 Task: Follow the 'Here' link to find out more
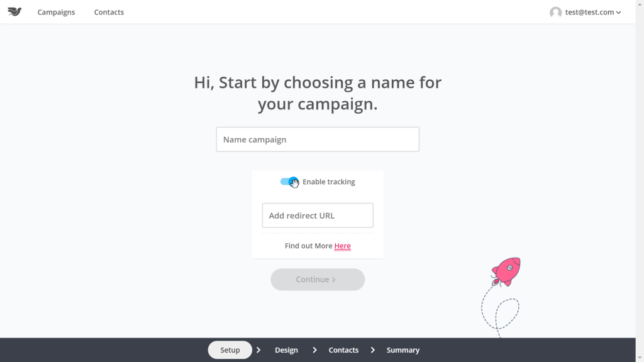pyautogui.click(x=342, y=246)
